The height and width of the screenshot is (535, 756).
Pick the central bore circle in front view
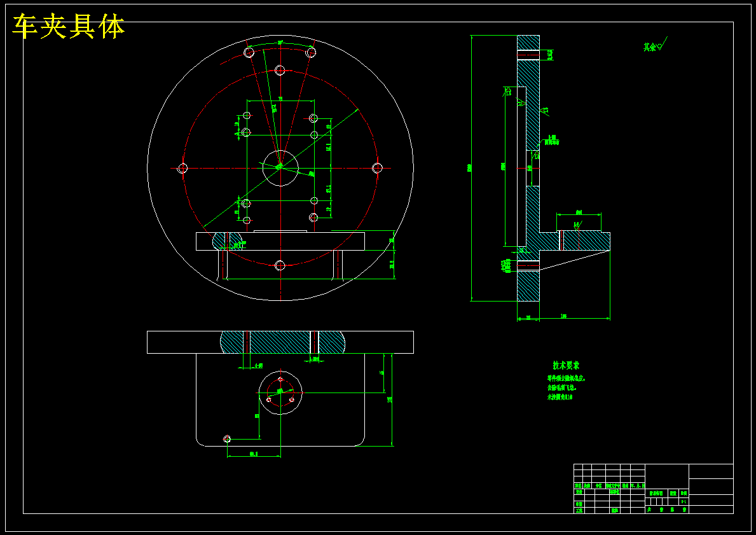point(280,168)
